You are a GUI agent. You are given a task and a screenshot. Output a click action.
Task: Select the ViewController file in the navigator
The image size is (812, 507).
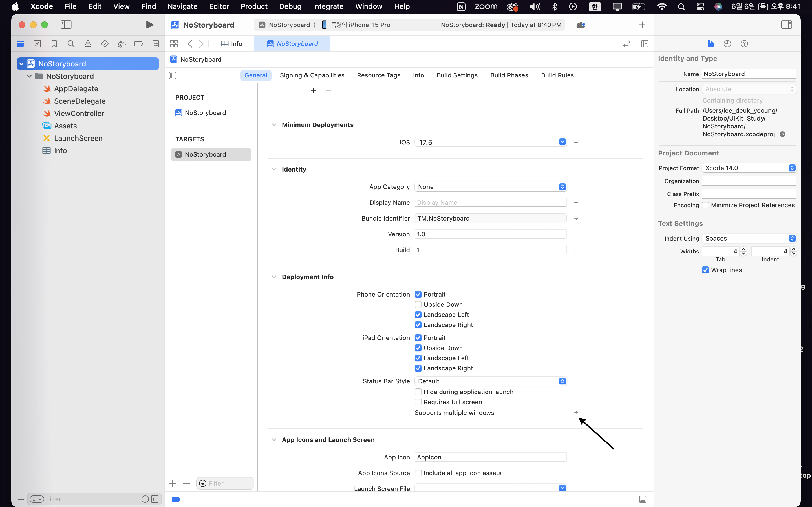pos(79,113)
